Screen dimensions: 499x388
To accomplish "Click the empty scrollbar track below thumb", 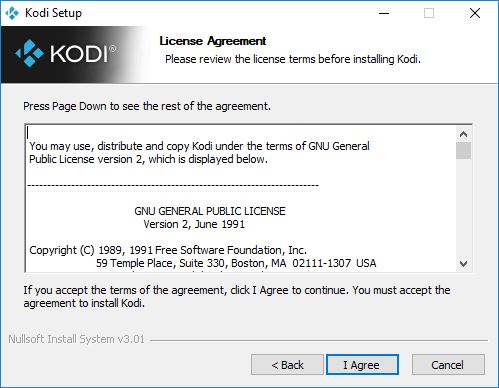I will pyautogui.click(x=463, y=208).
